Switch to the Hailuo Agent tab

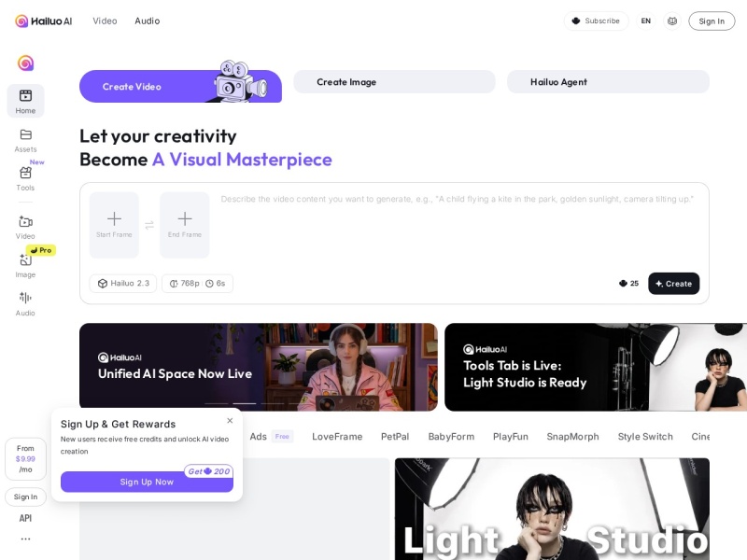coord(608,82)
